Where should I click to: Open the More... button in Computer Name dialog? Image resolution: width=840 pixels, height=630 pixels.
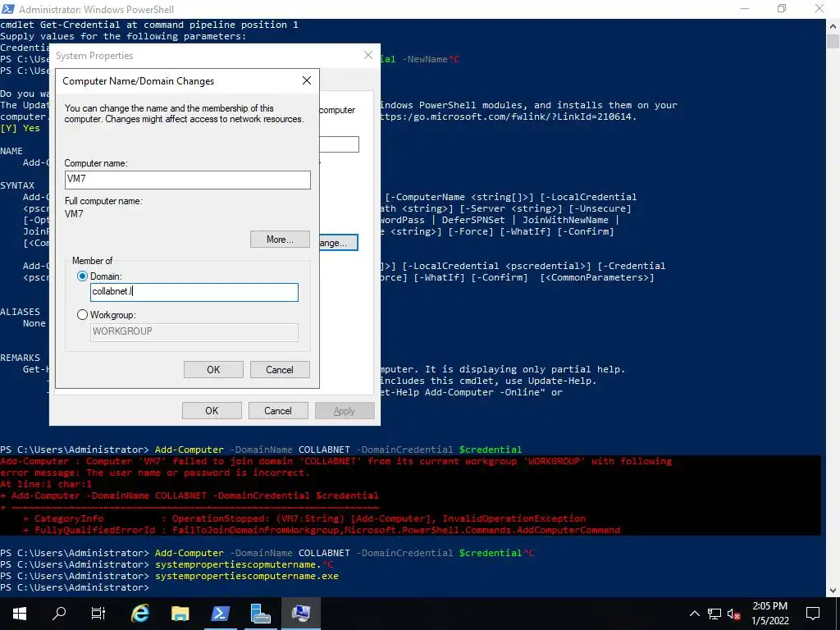click(x=280, y=239)
